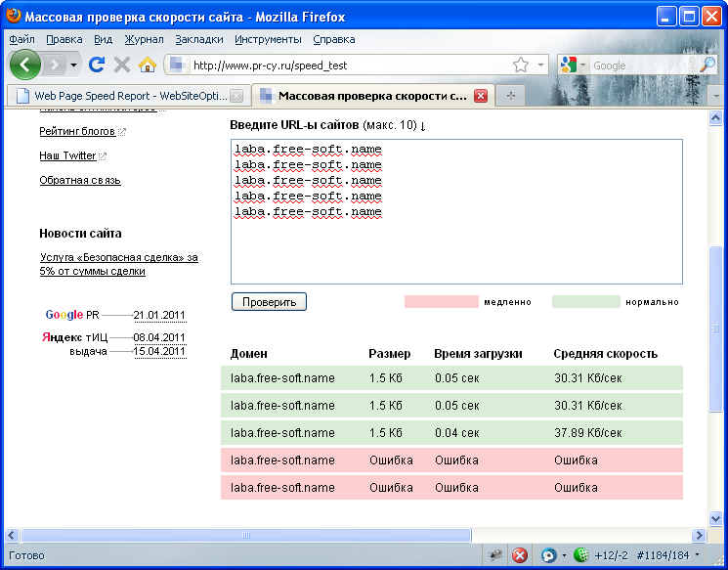The height and width of the screenshot is (570, 728).
Task: Open a new tab with plus button
Action: pyautogui.click(x=511, y=96)
